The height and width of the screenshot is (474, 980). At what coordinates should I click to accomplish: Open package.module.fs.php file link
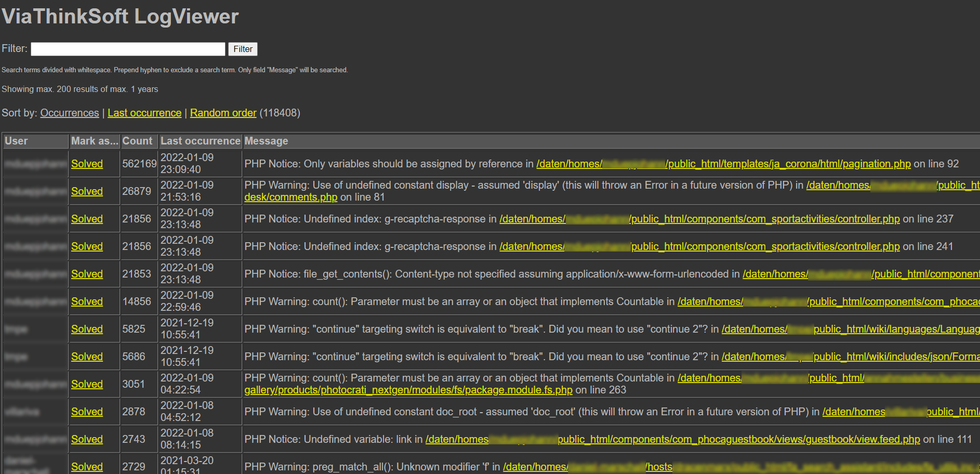(x=408, y=390)
